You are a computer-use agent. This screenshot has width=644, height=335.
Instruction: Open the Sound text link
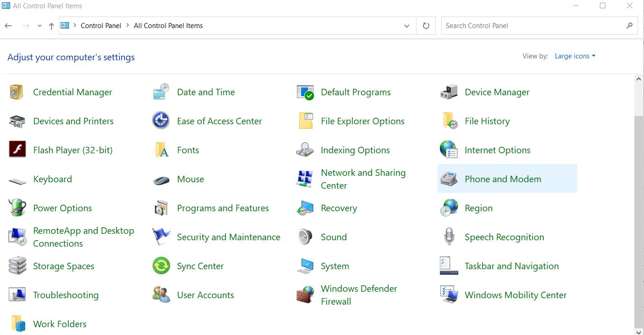coord(334,237)
